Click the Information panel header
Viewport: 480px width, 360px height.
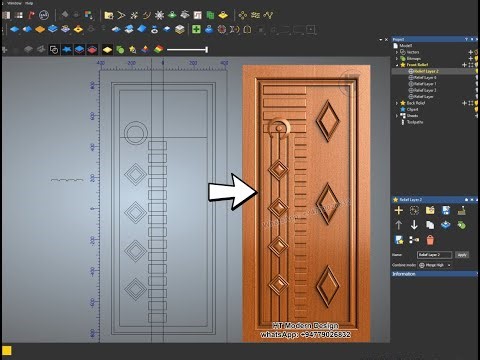[434, 274]
